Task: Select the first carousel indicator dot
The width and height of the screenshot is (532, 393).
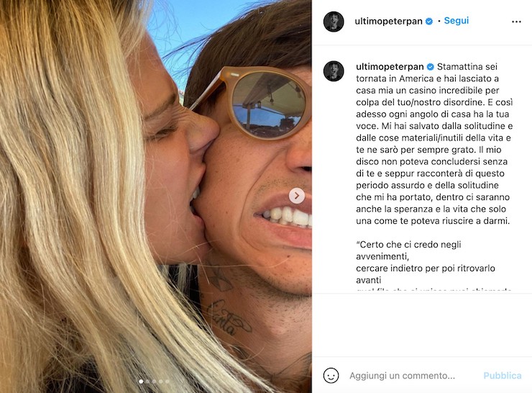Action: (x=141, y=381)
